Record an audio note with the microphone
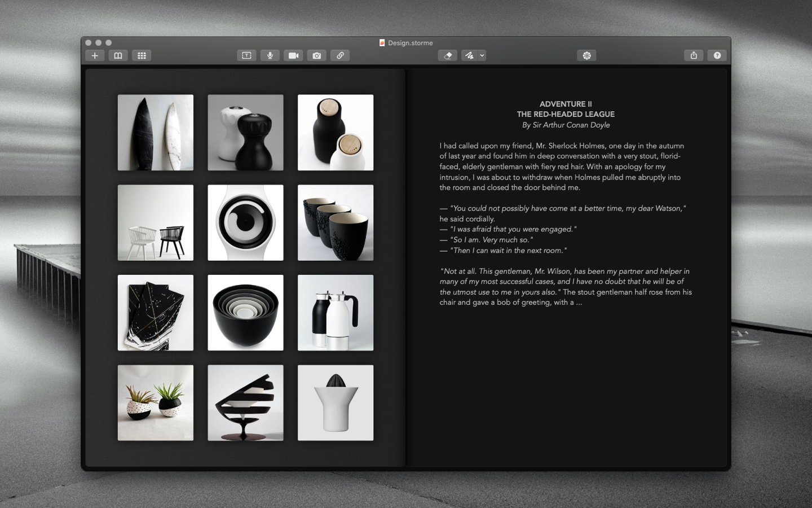 tap(270, 55)
